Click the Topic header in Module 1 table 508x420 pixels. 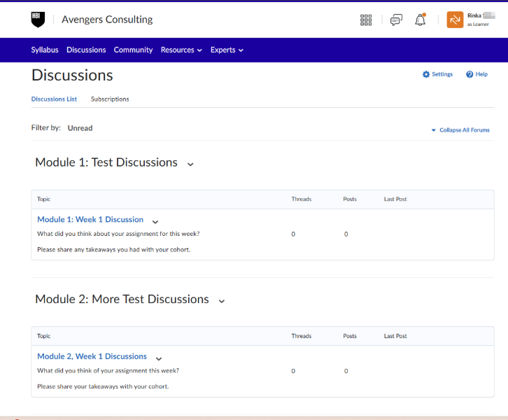[44, 199]
